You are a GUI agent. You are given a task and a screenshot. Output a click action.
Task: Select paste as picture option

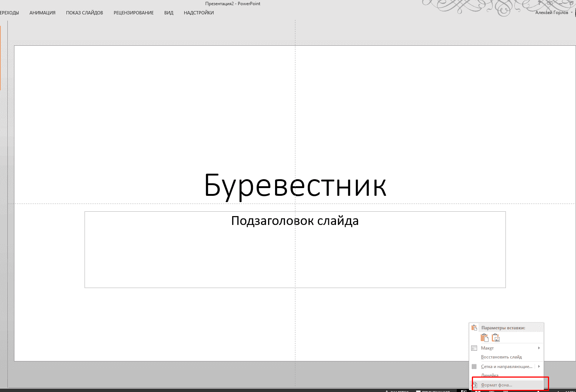496,337
